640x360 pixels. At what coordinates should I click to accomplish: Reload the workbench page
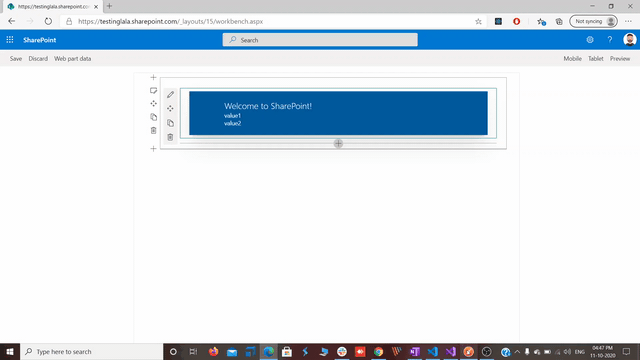(48, 21)
